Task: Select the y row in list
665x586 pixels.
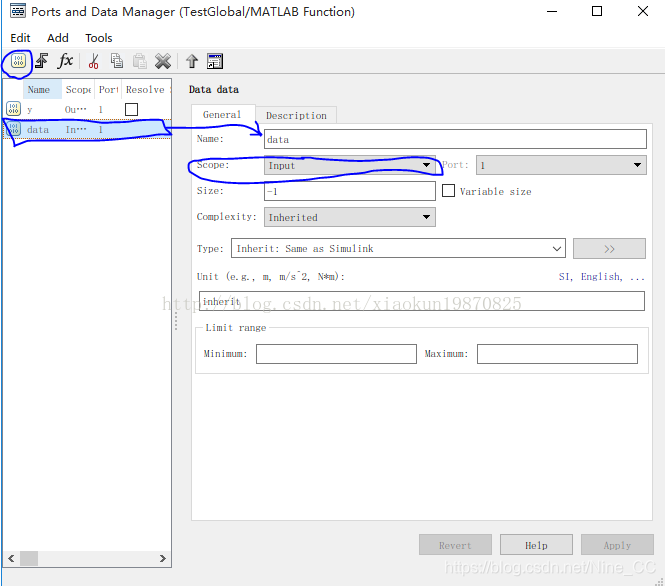Action: tap(87, 109)
